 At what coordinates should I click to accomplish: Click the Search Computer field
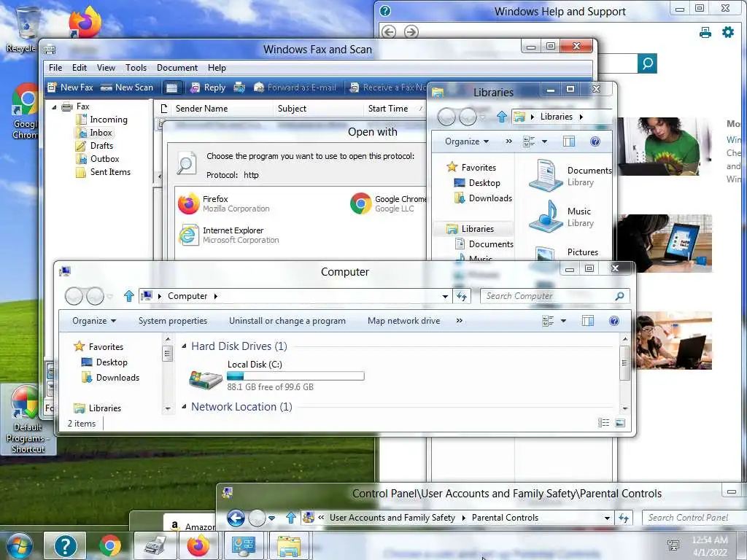pos(555,296)
